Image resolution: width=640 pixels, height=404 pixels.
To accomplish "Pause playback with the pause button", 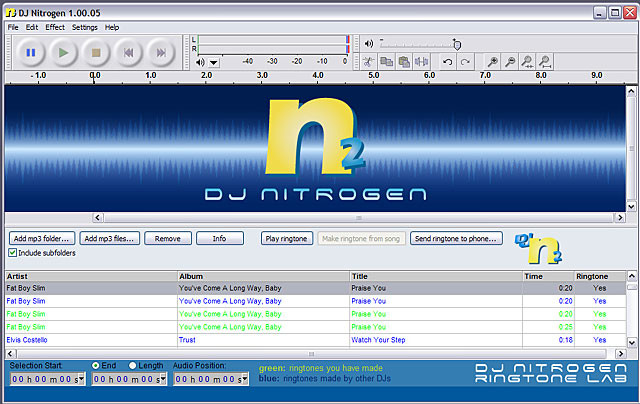I will point(31,53).
